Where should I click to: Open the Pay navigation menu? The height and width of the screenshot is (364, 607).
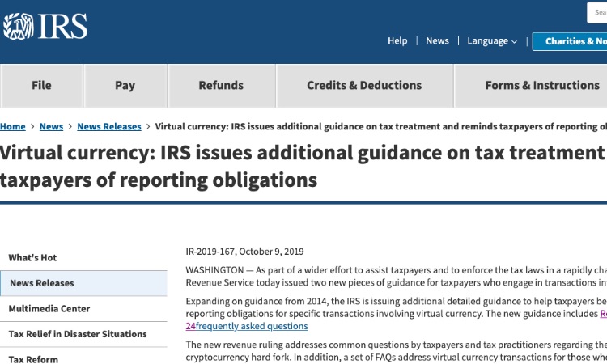click(125, 86)
